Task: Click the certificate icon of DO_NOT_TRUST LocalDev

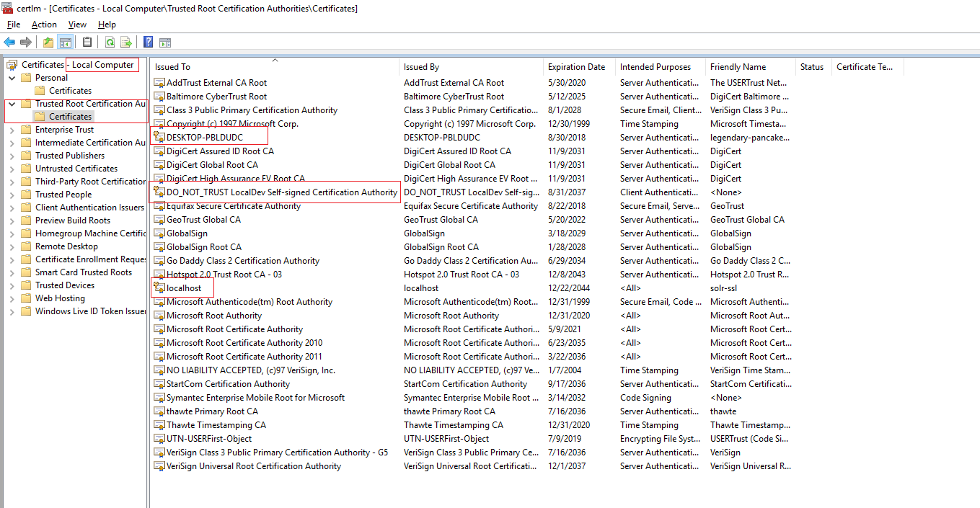Action: [159, 192]
